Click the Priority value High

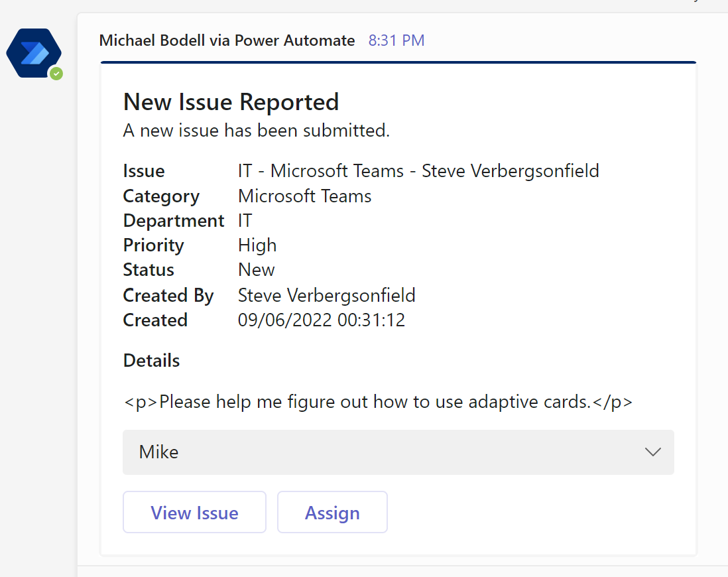pos(257,245)
